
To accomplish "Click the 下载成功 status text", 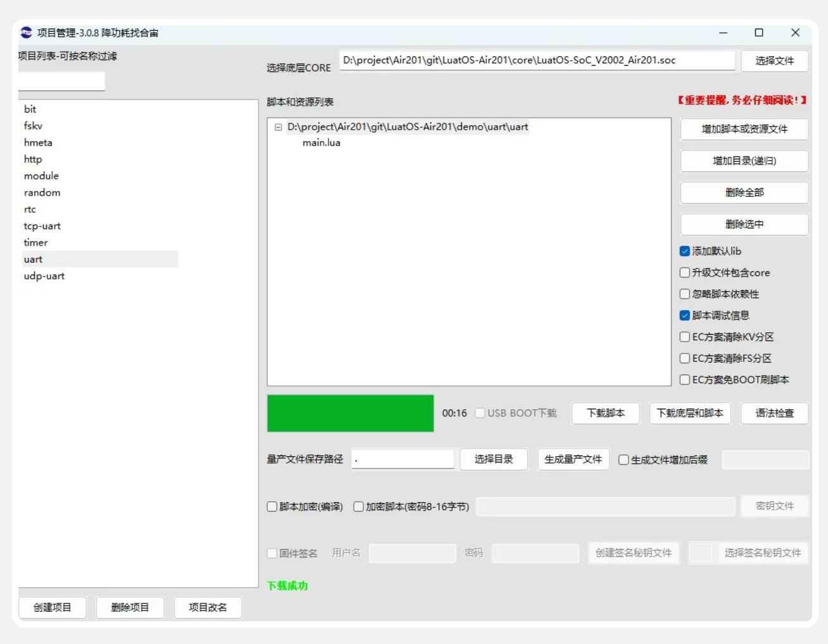I will [287, 586].
